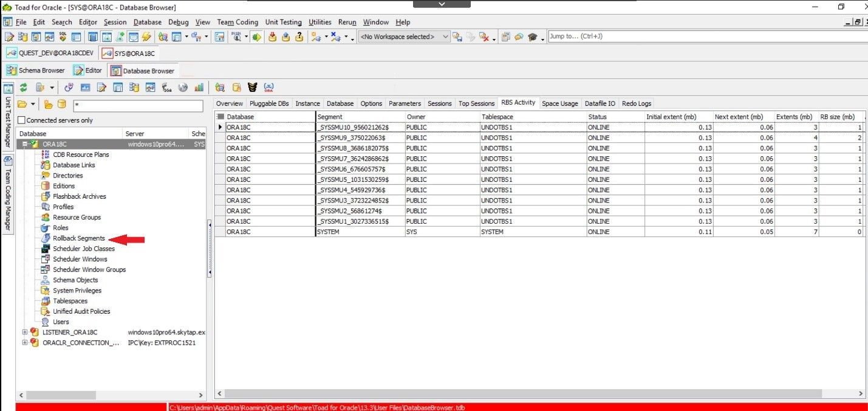Sort by the Segment column header
Screen dimensions: 868x411
pyautogui.click(x=361, y=117)
